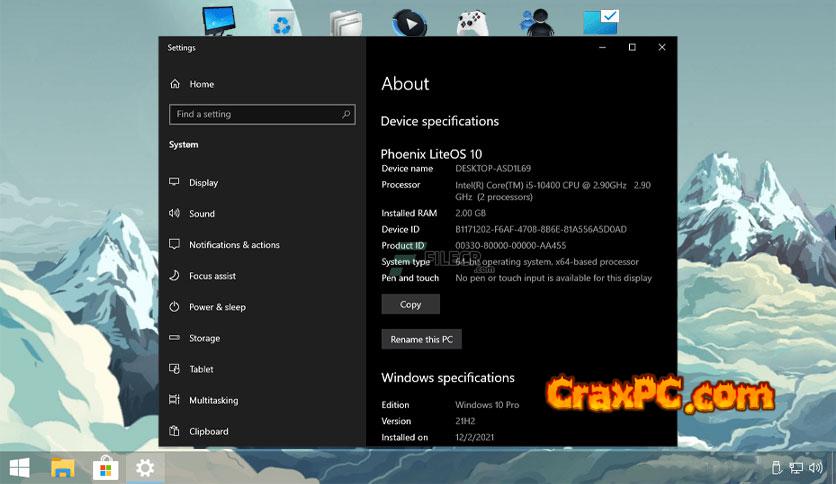Open the network icon in system tray
This screenshot has height=484, width=836.
(796, 467)
